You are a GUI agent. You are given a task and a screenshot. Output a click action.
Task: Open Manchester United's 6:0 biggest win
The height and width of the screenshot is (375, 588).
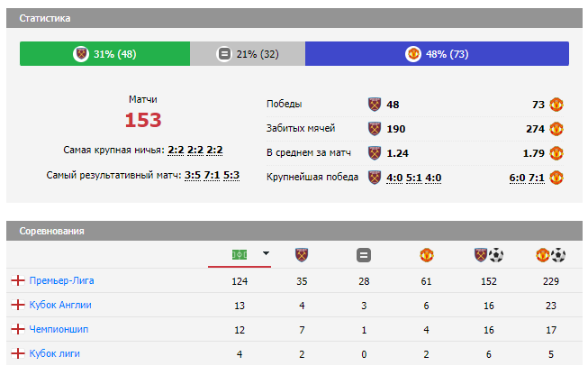(x=516, y=178)
